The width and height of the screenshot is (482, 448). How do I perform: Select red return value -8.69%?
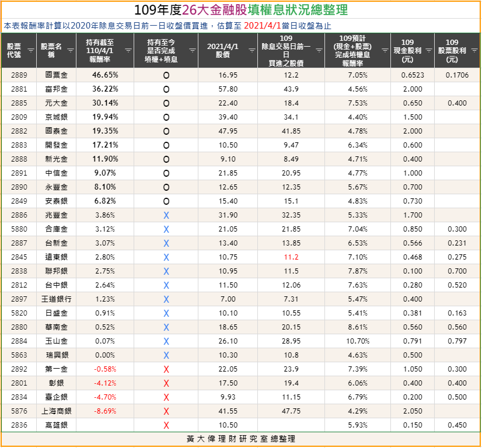pos(105,411)
